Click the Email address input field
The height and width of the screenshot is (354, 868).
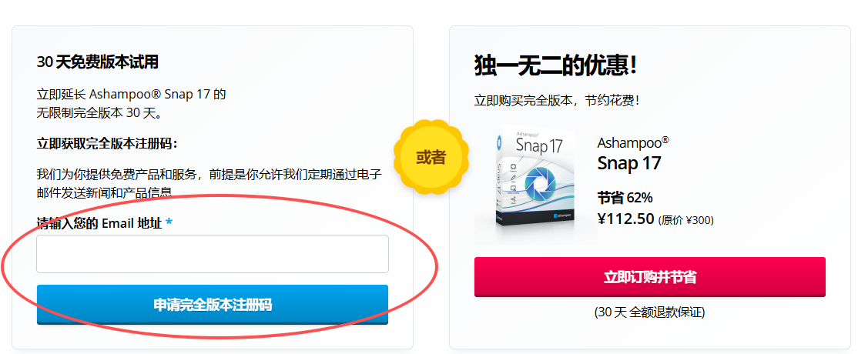(x=212, y=254)
